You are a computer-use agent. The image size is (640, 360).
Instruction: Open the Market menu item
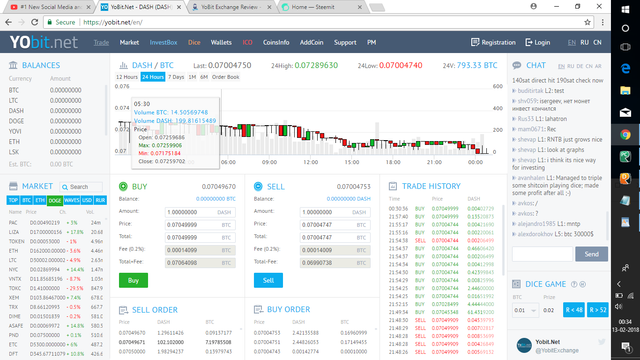point(129,42)
